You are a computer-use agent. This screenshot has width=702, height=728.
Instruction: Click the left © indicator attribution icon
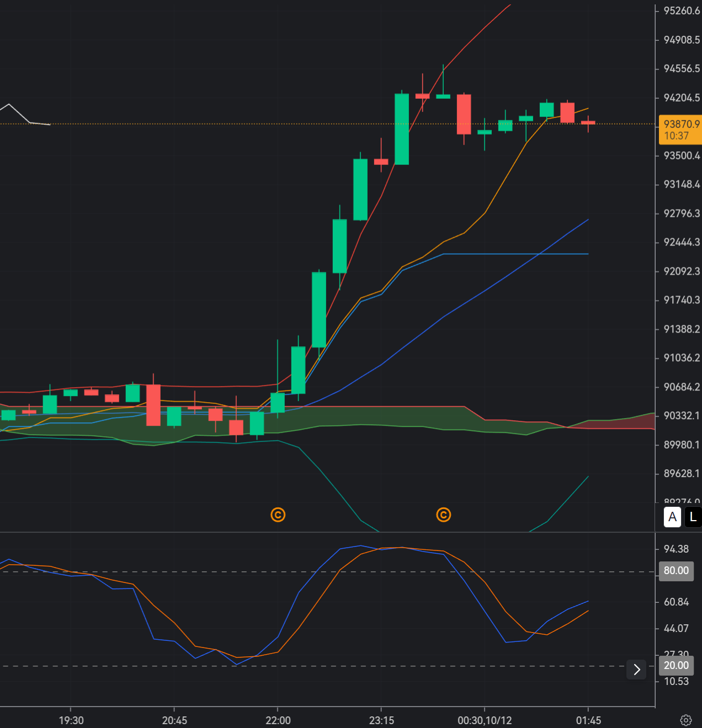[x=278, y=515]
